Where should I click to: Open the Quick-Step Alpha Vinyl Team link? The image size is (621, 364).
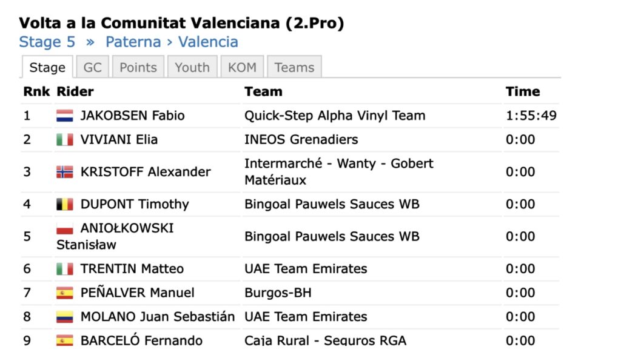(335, 116)
